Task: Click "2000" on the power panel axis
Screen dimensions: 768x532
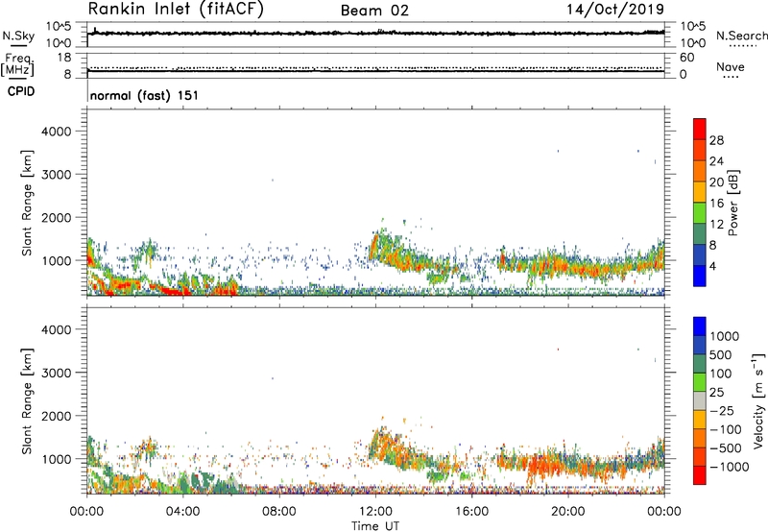Action: (x=57, y=217)
